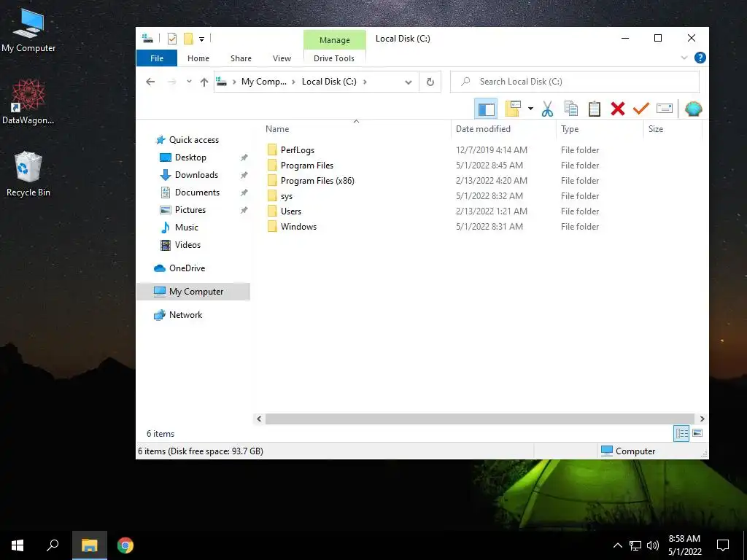The height and width of the screenshot is (560, 747).
Task: Click the Search Local Disk (C:) field
Action: (x=575, y=82)
